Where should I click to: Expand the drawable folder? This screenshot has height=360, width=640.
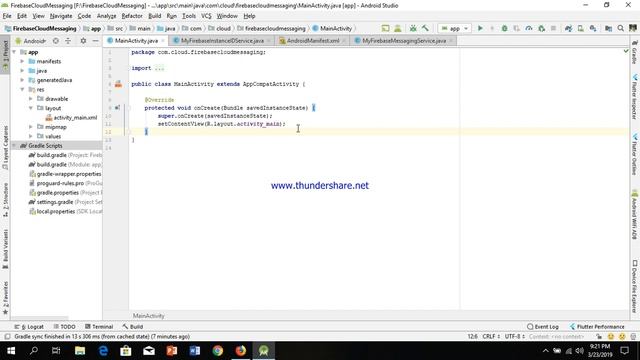pyautogui.click(x=31, y=99)
